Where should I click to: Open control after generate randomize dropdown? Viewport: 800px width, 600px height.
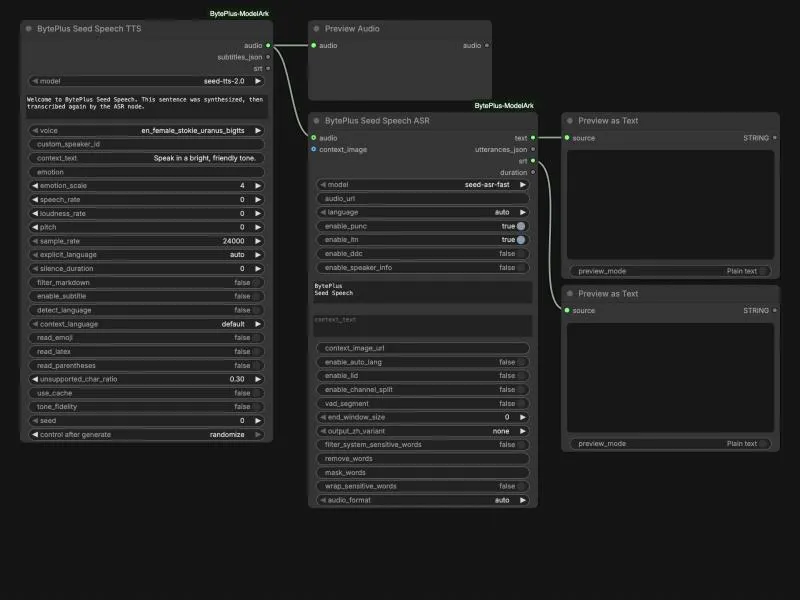[x=146, y=435]
